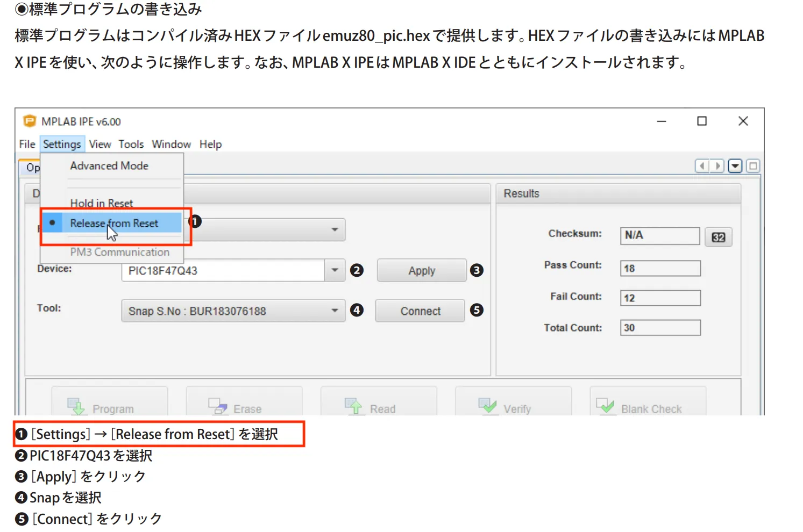Open the Settings menu
This screenshot has width=803, height=532.
62,144
